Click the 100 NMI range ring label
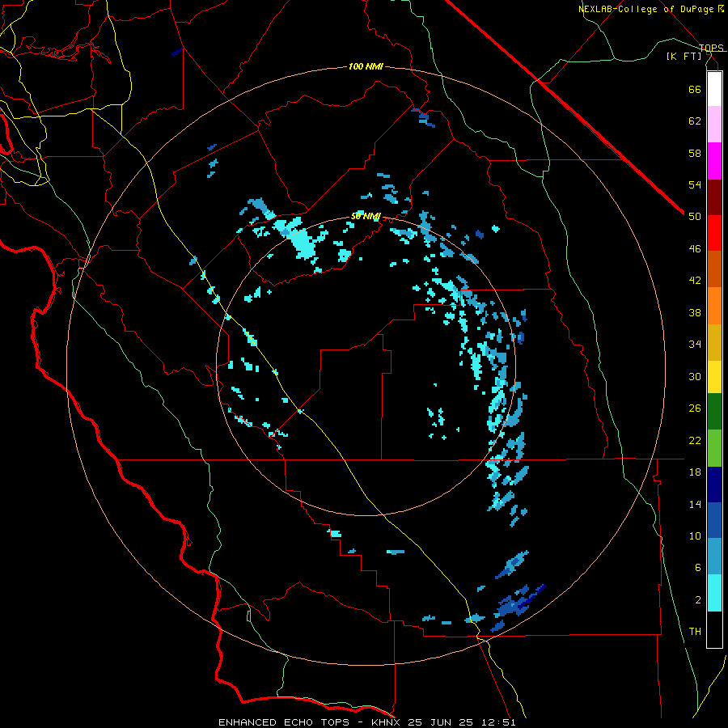Image resolution: width=728 pixels, height=728 pixels. (366, 66)
